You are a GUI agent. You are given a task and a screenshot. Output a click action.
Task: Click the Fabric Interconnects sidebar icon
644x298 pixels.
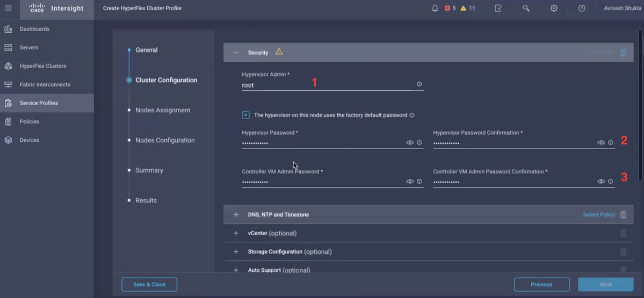click(8, 84)
